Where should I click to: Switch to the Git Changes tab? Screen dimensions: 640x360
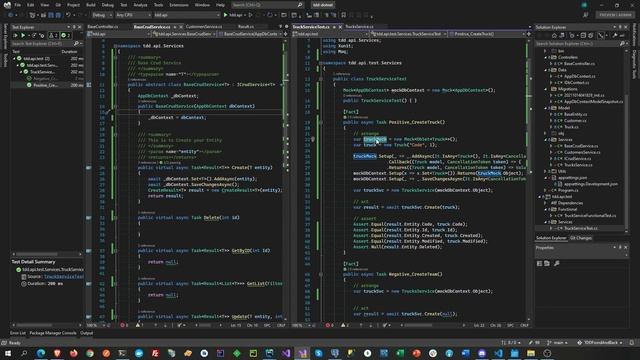pos(581,238)
